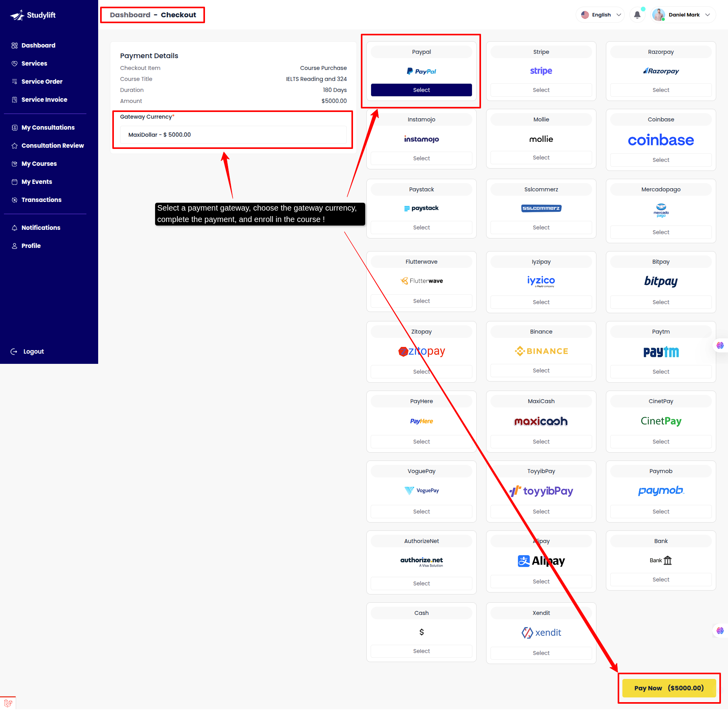728x710 pixels.
Task: Choose the Sslcommerz Select button
Action: coord(541,227)
